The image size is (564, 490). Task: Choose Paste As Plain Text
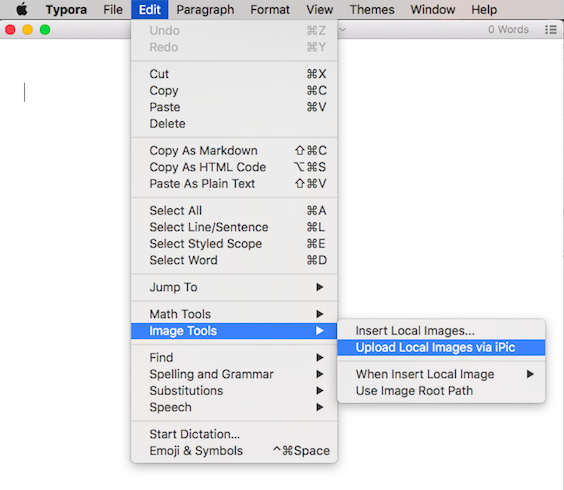234,183
